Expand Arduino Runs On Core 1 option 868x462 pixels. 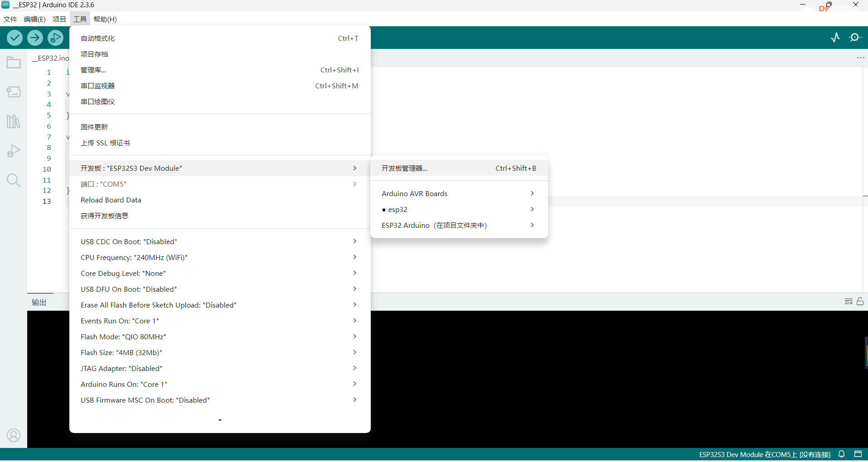220,385
